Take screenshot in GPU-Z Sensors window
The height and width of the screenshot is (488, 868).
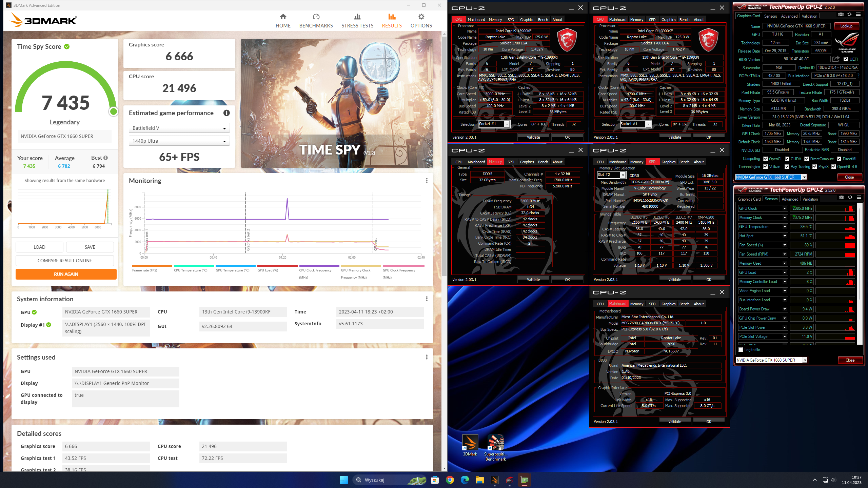842,197
